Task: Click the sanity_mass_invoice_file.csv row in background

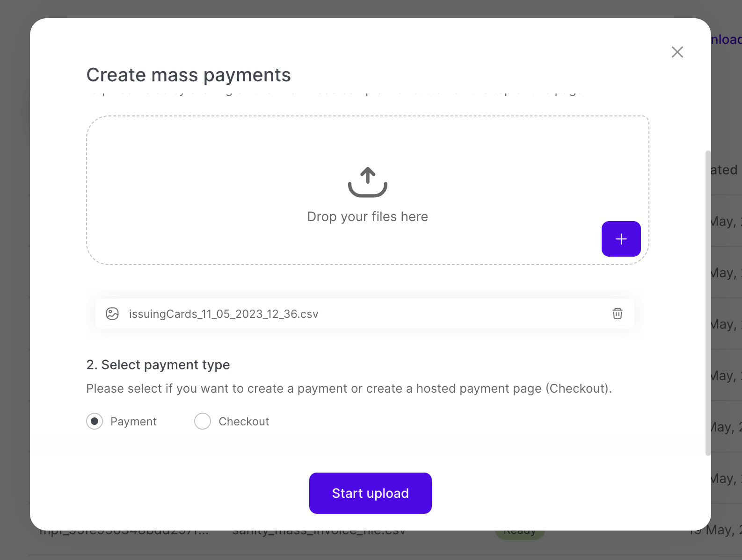Action: [319, 533]
